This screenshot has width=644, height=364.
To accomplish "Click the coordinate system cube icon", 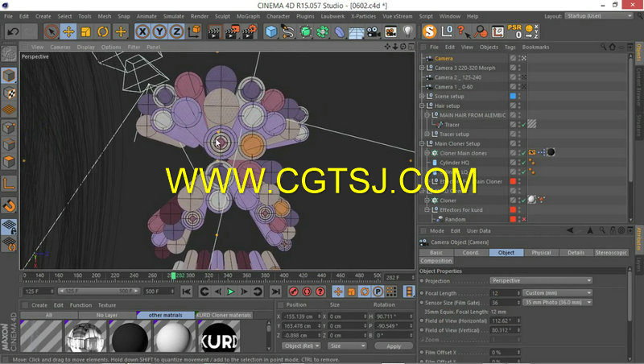I will pos(194,31).
